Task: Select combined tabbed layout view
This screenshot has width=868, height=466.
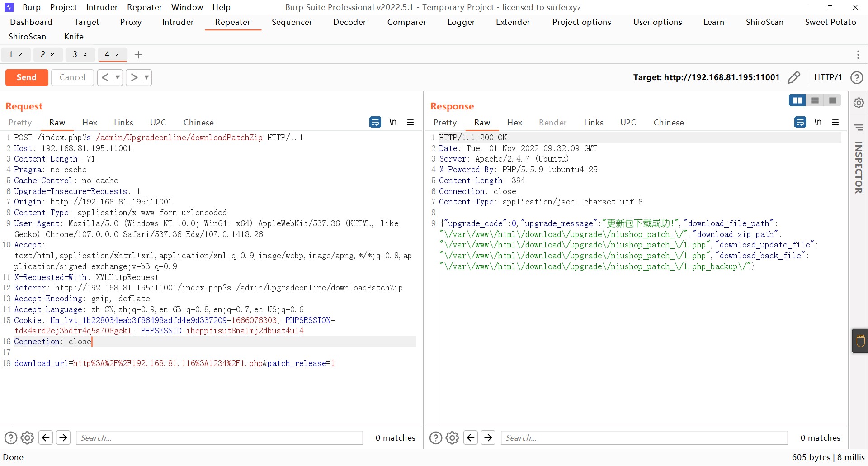Action: (833, 100)
